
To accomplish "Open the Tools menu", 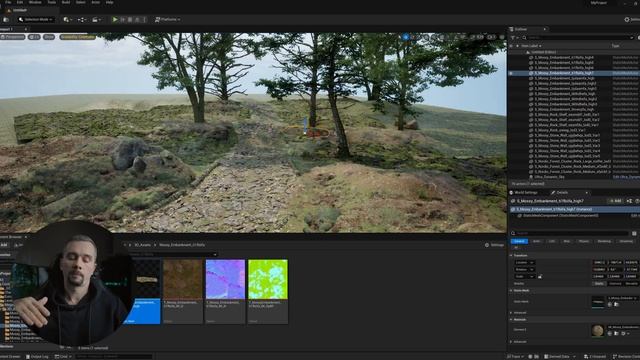I will click(52, 2).
